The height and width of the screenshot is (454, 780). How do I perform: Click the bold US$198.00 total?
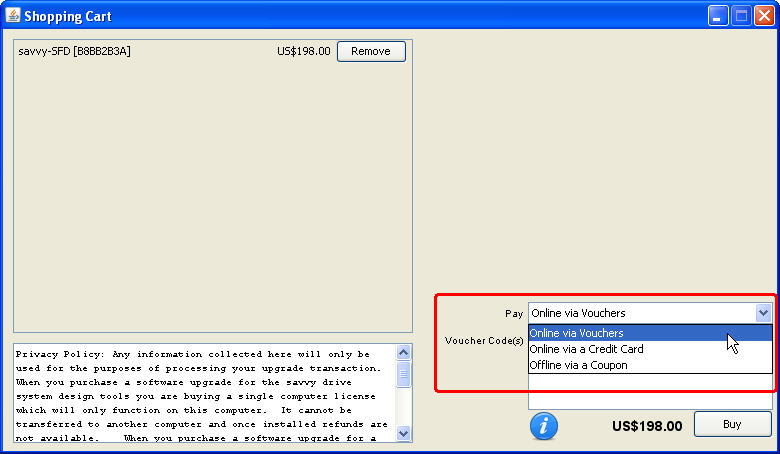click(x=647, y=426)
